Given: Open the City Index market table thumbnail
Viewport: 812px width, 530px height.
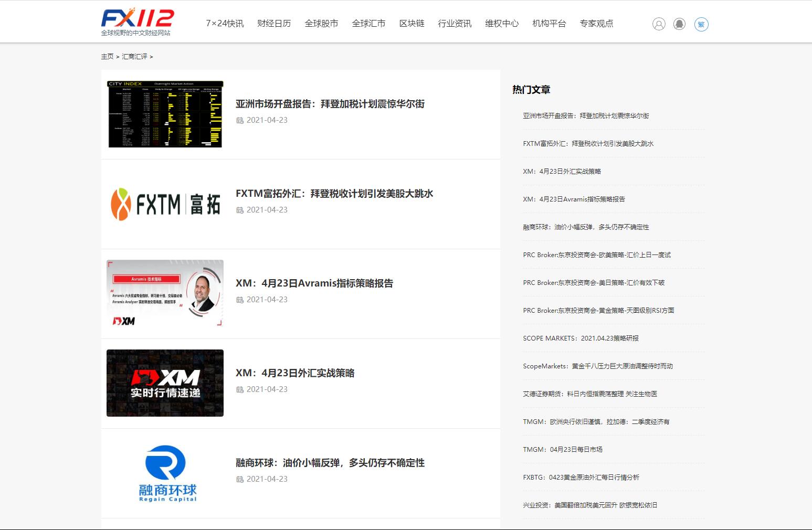Looking at the screenshot, I should pos(165,114).
